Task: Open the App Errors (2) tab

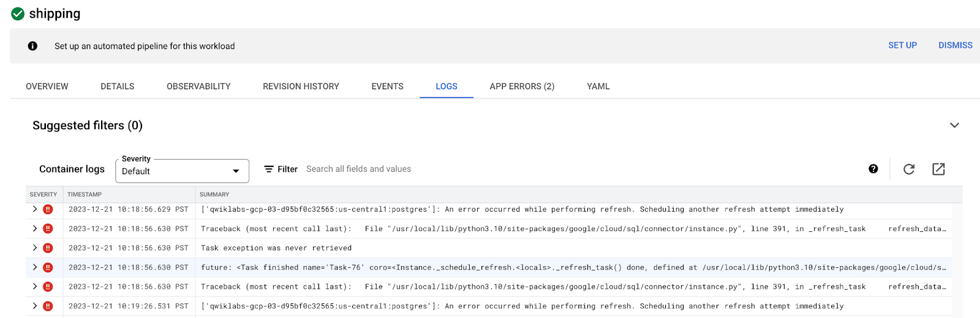Action: [x=522, y=86]
